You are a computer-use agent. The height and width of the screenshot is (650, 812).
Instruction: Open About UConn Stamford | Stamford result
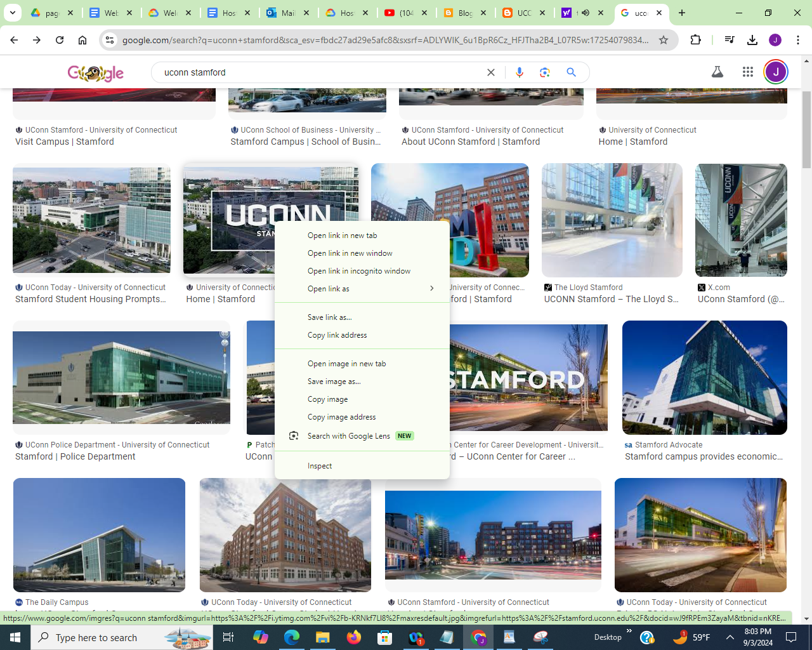pos(471,142)
